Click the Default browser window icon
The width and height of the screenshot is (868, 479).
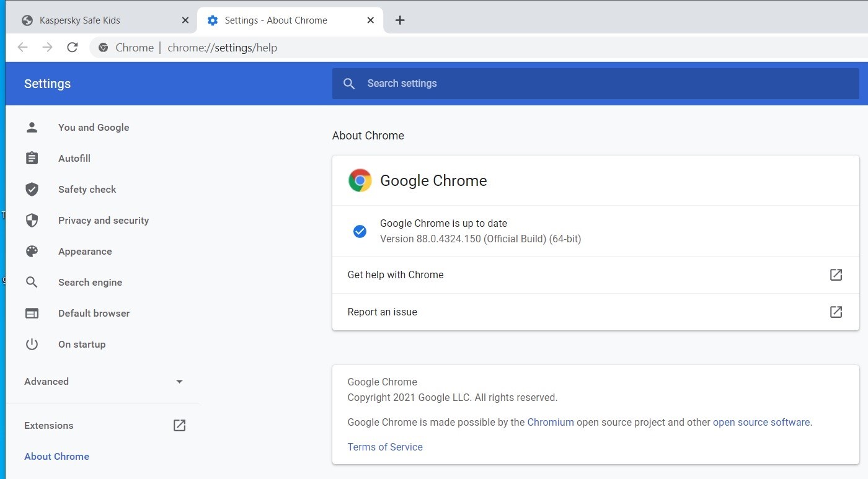32,313
